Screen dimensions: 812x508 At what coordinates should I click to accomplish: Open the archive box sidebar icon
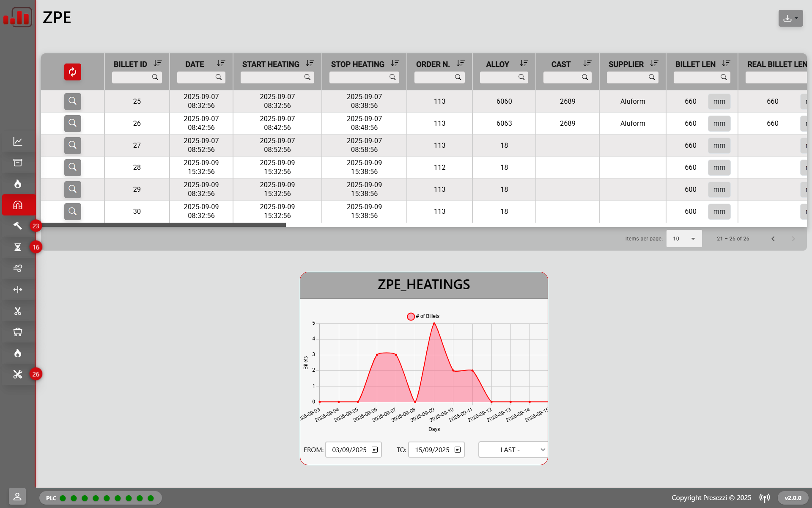pos(18,163)
